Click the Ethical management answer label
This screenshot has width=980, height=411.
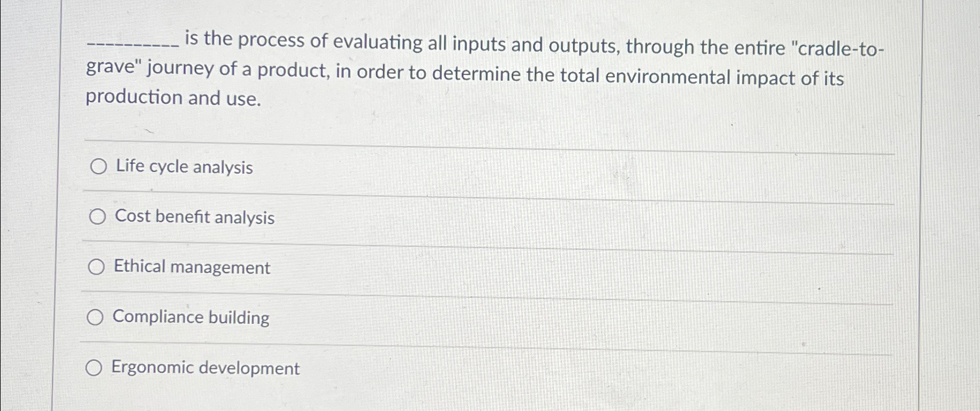click(x=192, y=267)
